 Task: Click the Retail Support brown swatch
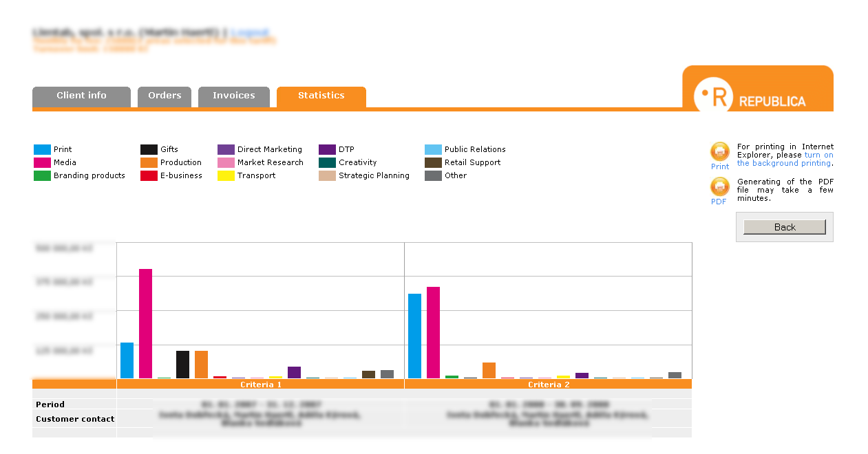coord(433,162)
